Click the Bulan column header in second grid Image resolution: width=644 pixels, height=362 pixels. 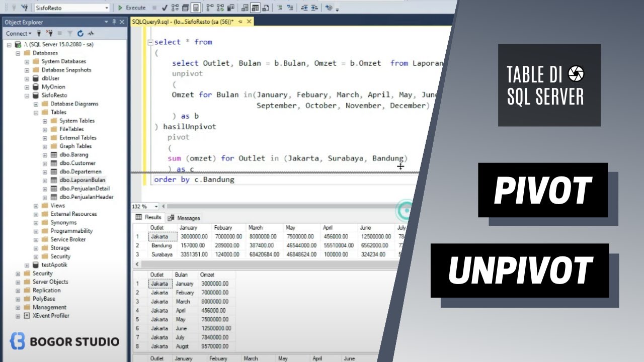click(181, 275)
